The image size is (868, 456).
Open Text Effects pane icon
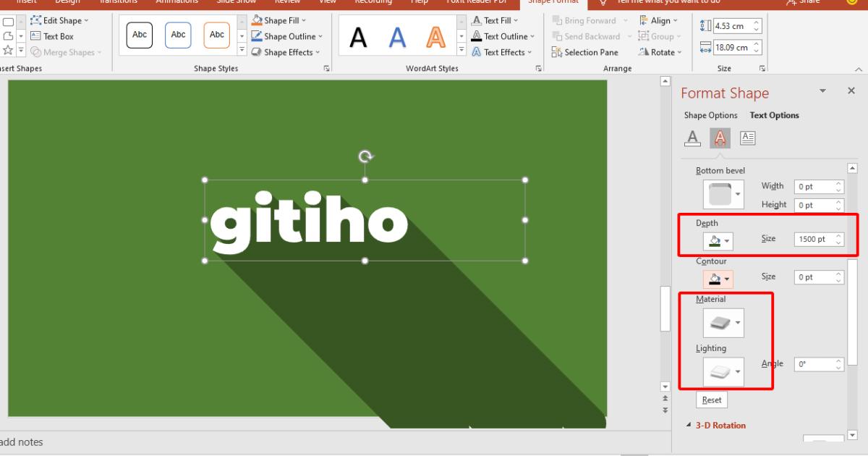click(x=720, y=138)
